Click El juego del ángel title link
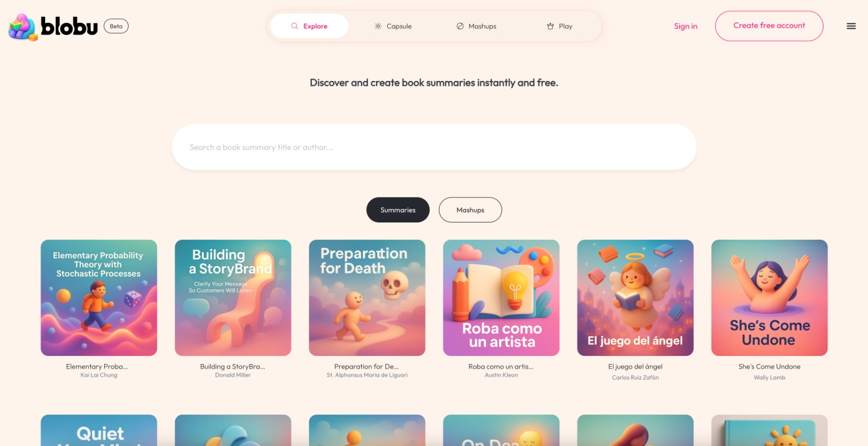 coord(635,367)
